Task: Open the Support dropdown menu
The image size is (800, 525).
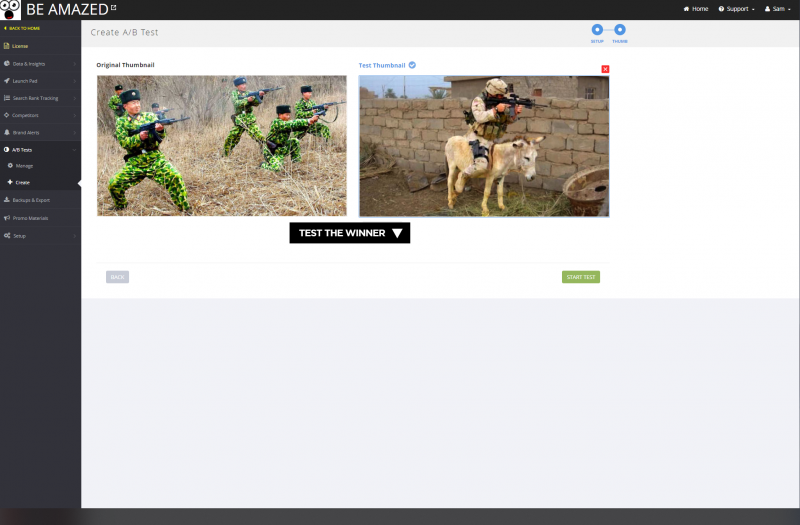Action: tap(736, 8)
